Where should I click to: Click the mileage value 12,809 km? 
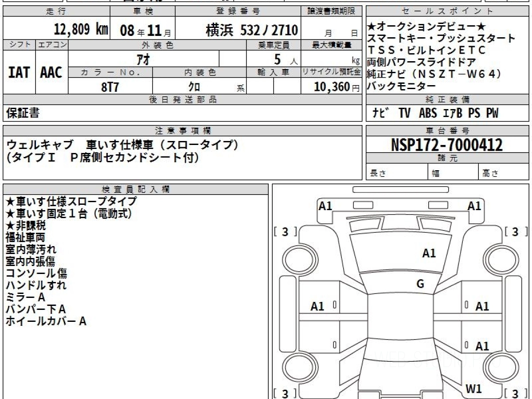81,30
